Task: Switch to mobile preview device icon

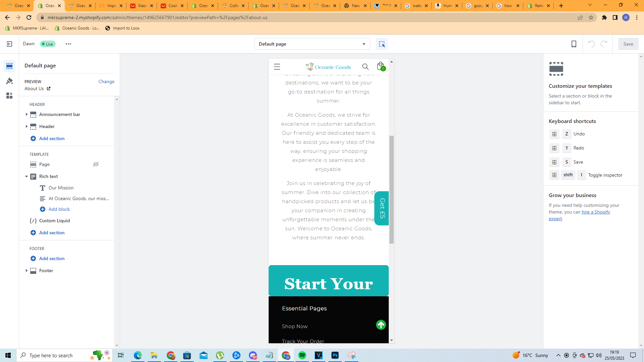Action: [574, 44]
